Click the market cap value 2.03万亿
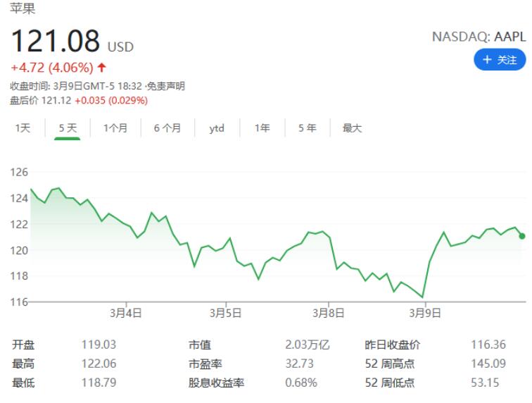The height and width of the screenshot is (403, 532). point(308,345)
